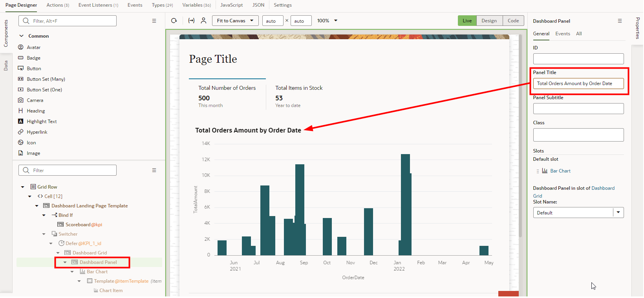
Task: Select the Hyperlink component icon
Action: coord(21,132)
